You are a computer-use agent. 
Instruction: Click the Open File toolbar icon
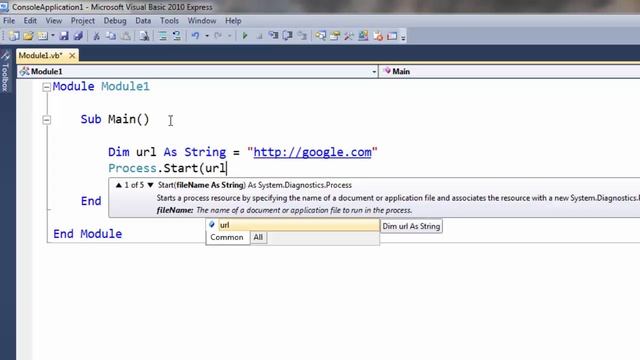(28, 36)
